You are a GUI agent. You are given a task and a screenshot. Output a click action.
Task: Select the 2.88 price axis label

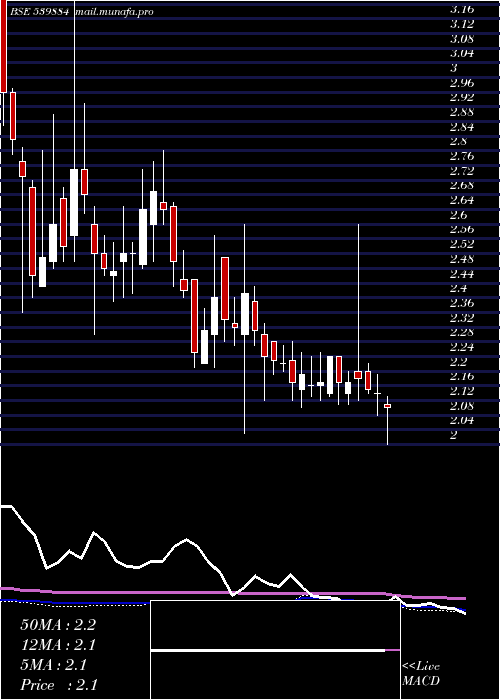[461, 112]
